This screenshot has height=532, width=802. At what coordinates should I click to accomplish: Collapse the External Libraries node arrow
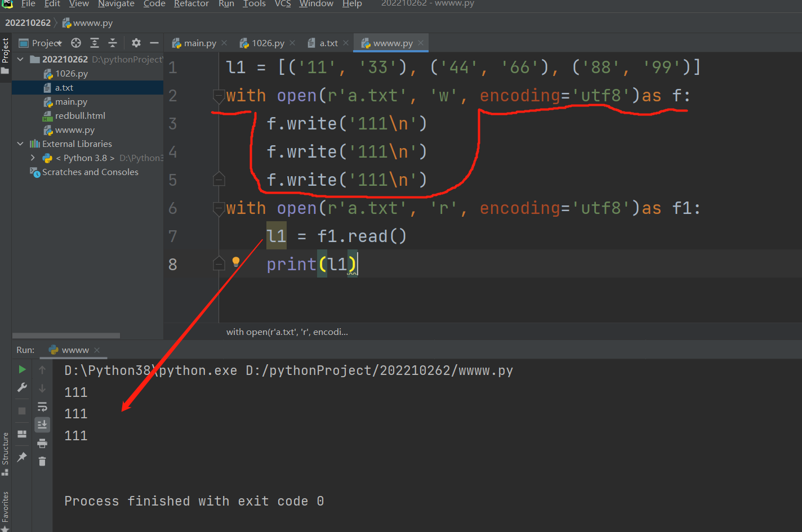[x=21, y=144]
